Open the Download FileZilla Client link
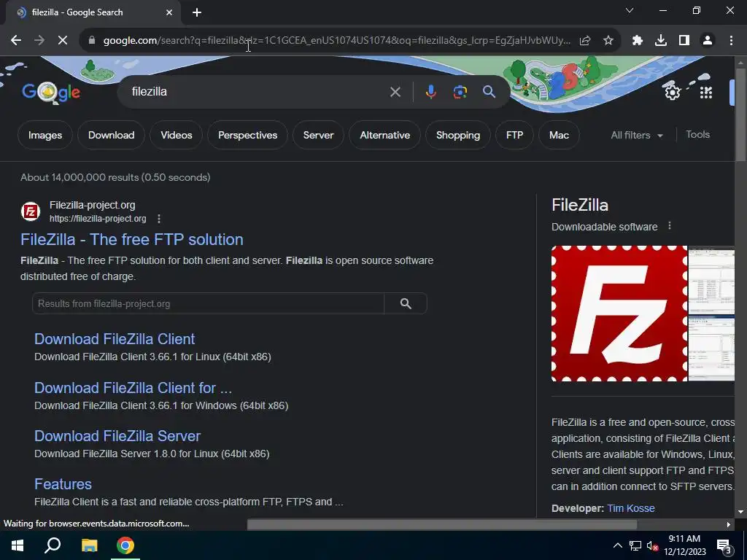Viewport: 747px width, 560px height. [x=115, y=339]
